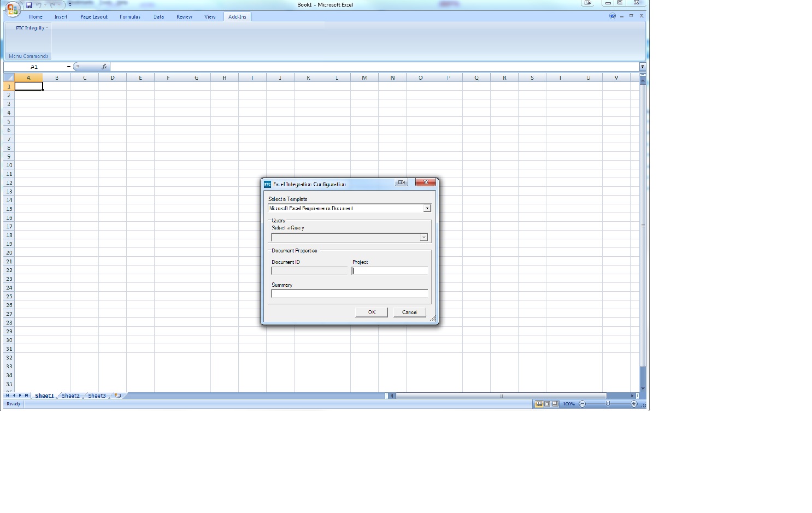Go to last sheet navigation arrow

pyautogui.click(x=26, y=396)
